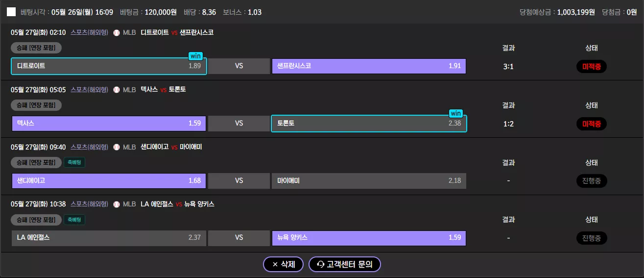
Task: Click the 미적중 status badge for the 3:1 result
Action: pos(592,67)
